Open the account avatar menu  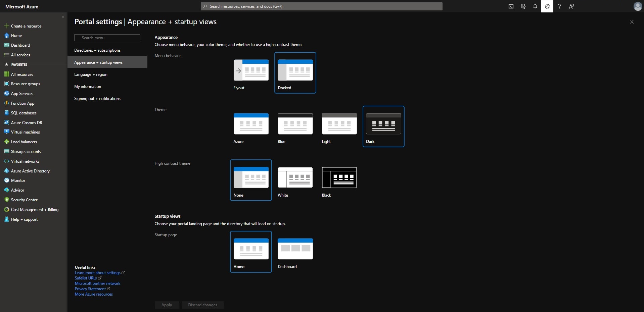(637, 6)
